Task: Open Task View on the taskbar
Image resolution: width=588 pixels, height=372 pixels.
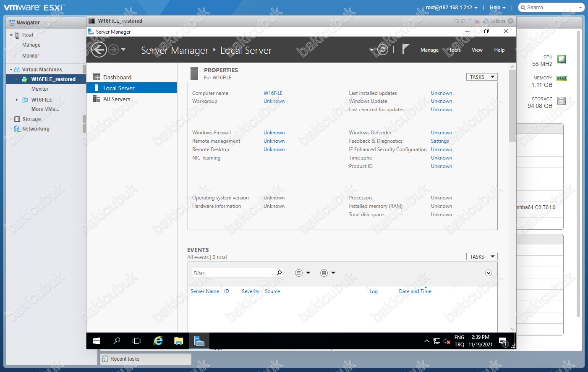Action: 137,341
